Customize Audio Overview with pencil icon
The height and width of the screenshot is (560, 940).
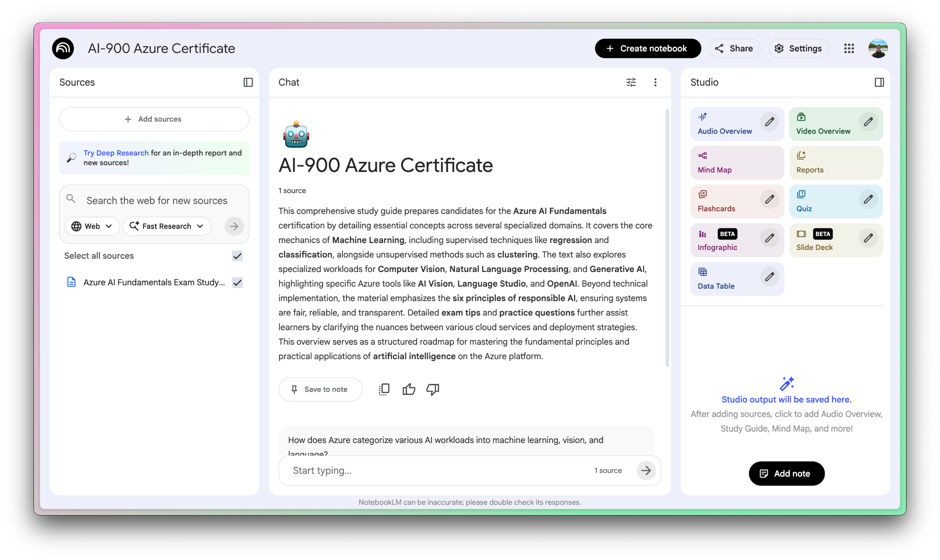770,122
